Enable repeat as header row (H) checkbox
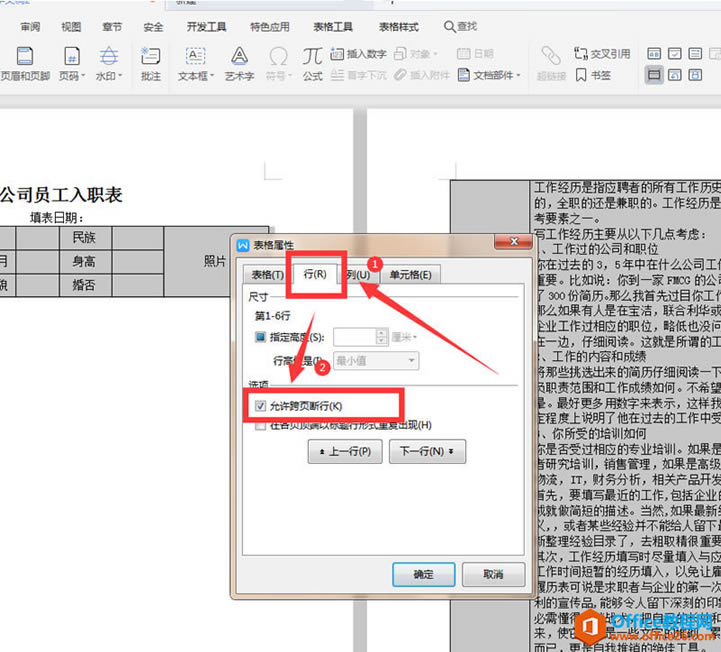This screenshot has width=721, height=652. coord(260,425)
